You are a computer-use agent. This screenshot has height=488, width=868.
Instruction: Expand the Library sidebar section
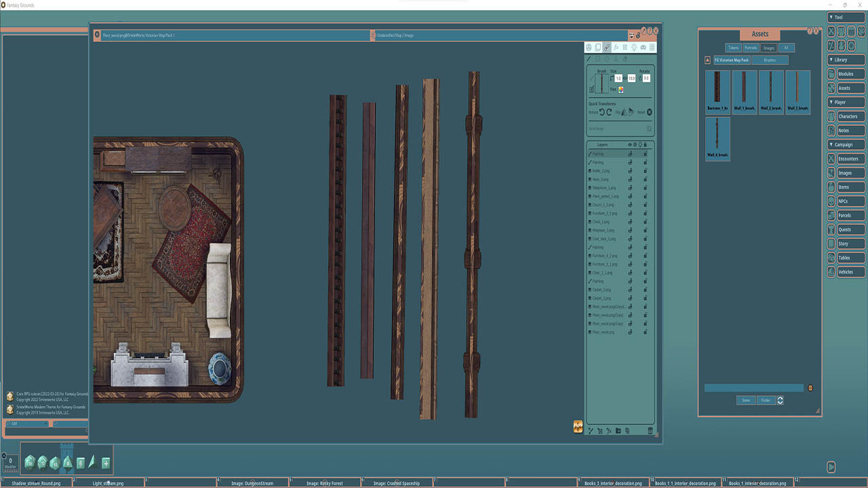click(x=846, y=60)
